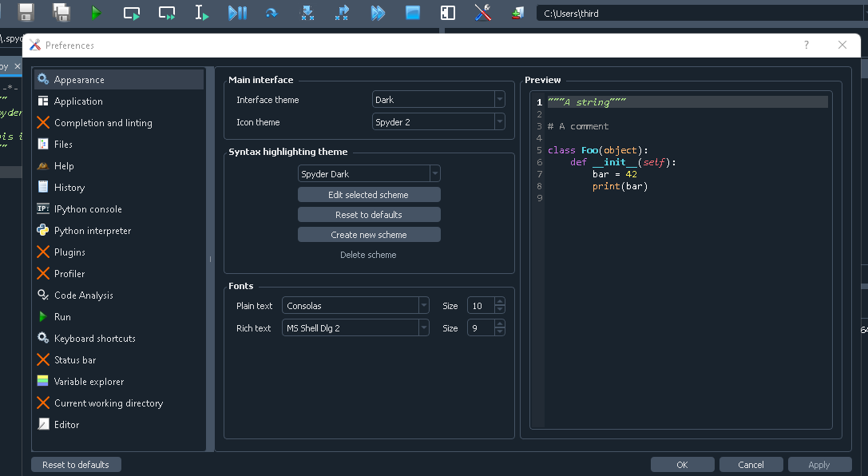Viewport: 868px width, 476px height.
Task: Open Status bar preferences
Action: click(119, 360)
